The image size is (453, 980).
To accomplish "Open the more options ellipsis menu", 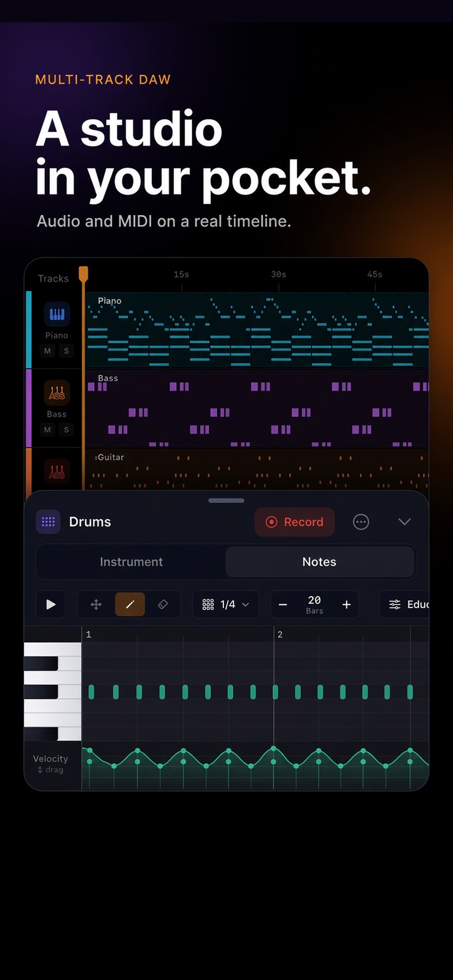I will point(361,522).
